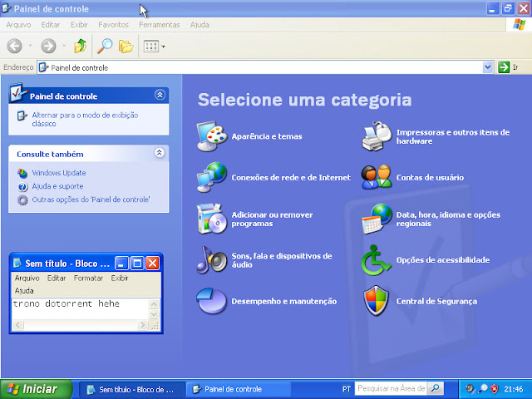Open Opções de acessibilidade wheelchair icon
The image size is (532, 399).
click(x=376, y=260)
